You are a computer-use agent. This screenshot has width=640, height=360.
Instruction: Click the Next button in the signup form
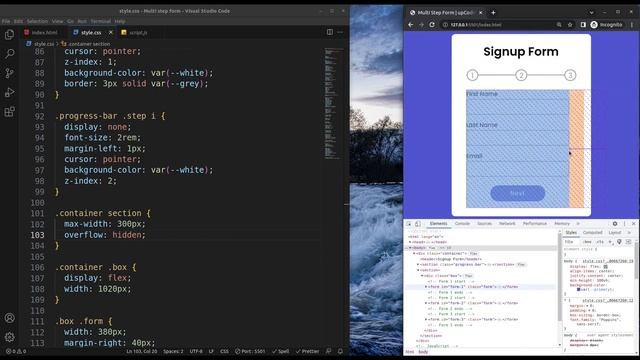tap(518, 193)
